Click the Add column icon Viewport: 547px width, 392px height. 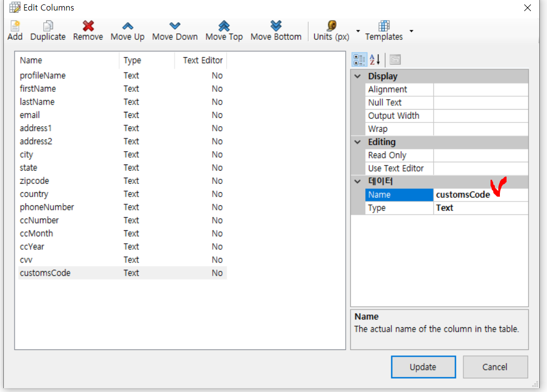(x=15, y=26)
